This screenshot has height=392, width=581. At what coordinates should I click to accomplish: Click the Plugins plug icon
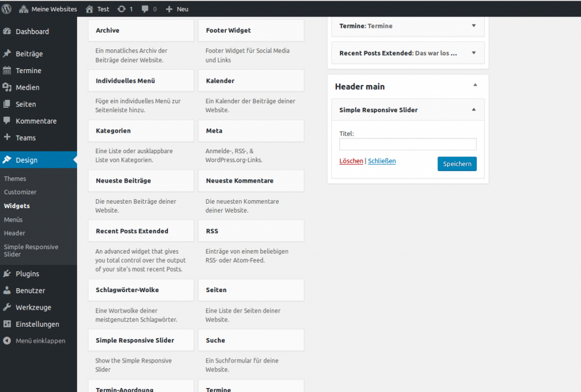point(7,273)
